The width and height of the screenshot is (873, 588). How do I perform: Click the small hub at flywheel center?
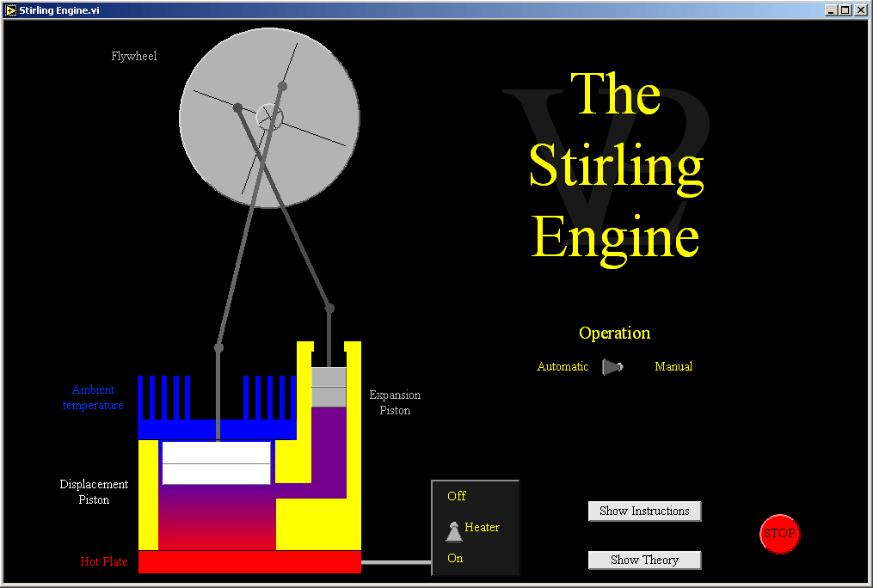(x=269, y=114)
